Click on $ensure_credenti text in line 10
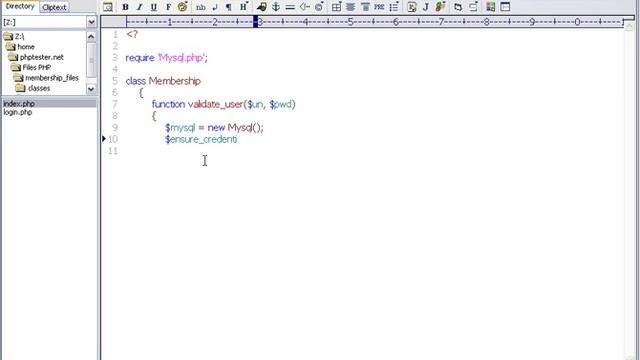Image resolution: width=640 pixels, height=360 pixels. coord(201,140)
